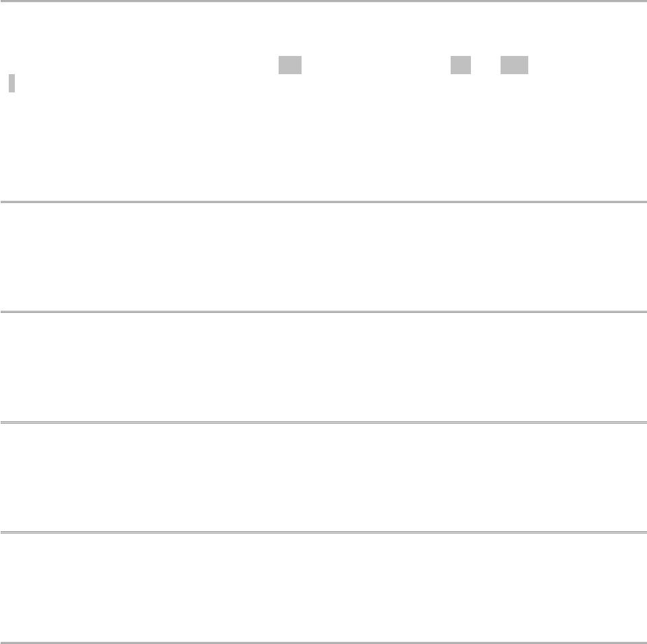
Task: Click the second horizontal divider from top
Action: [323, 202]
